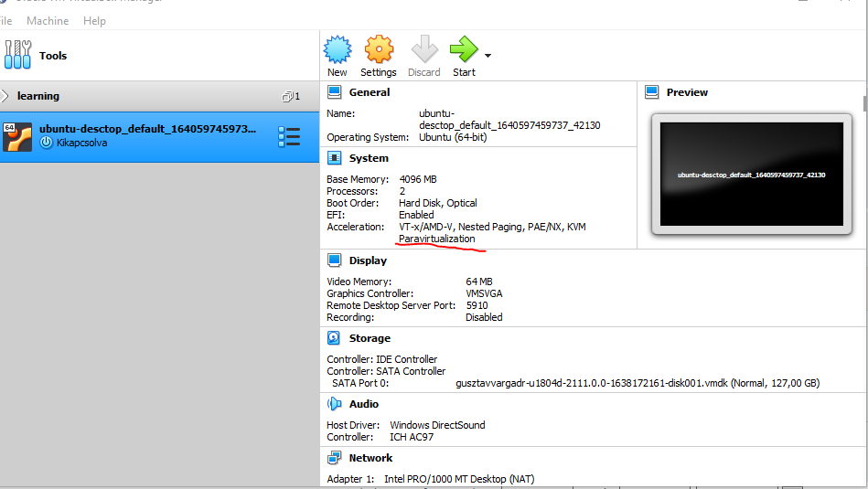
Task: Click the Recording Disabled value
Action: (484, 317)
